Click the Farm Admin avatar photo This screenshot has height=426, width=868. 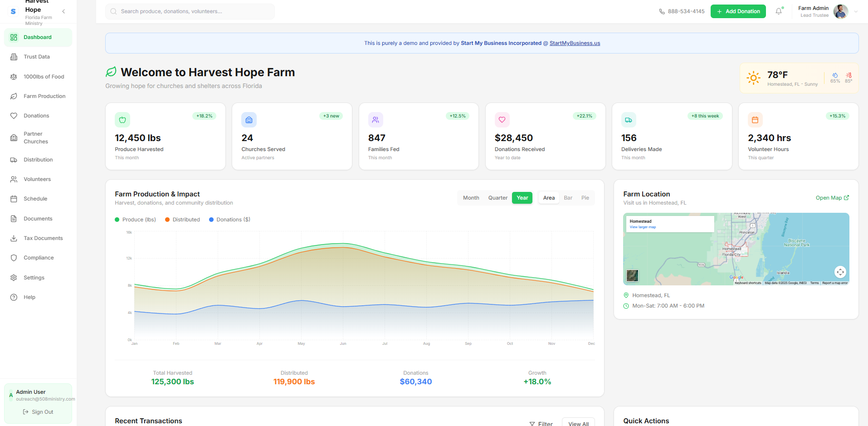(x=840, y=12)
